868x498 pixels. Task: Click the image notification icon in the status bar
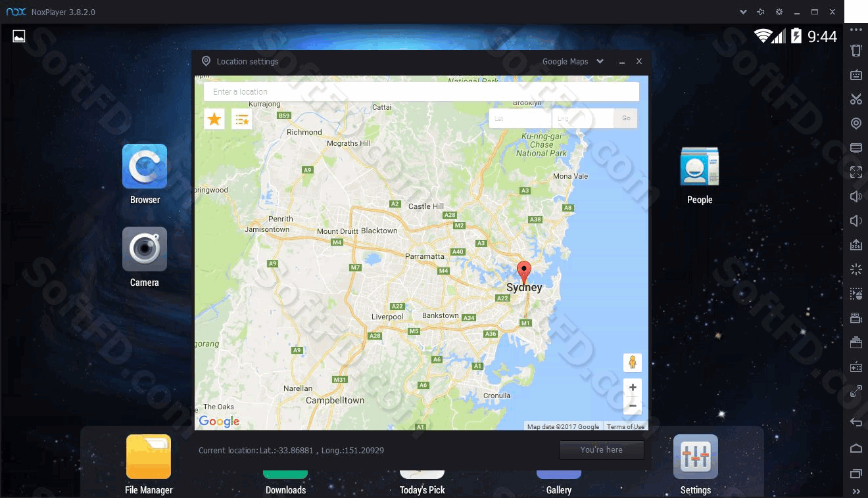(x=19, y=36)
